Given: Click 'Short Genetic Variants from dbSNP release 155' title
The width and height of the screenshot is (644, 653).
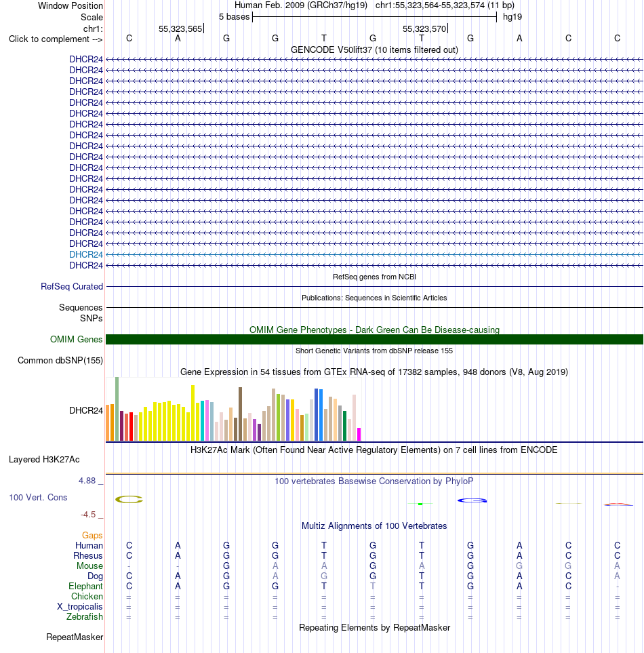Looking at the screenshot, I should pos(374,351).
